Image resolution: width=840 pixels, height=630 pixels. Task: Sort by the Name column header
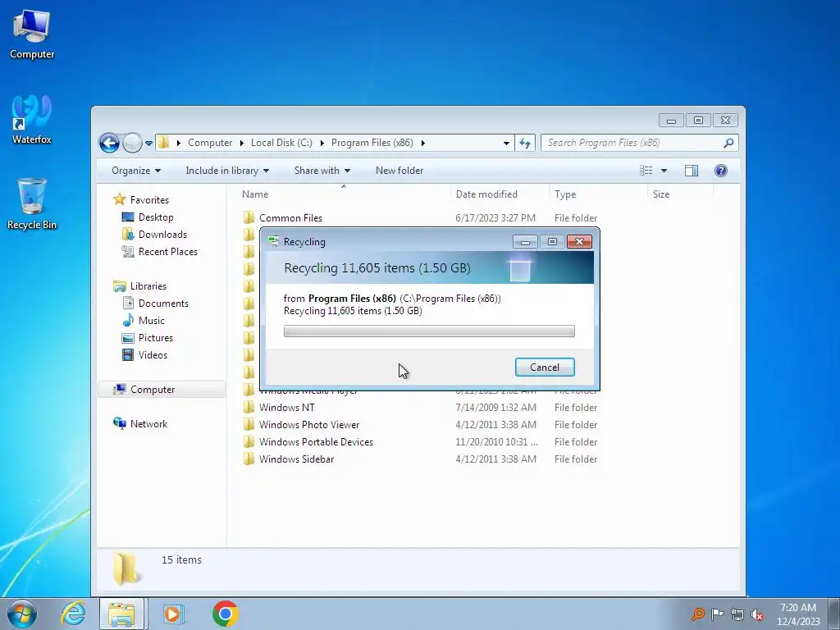coord(343,194)
